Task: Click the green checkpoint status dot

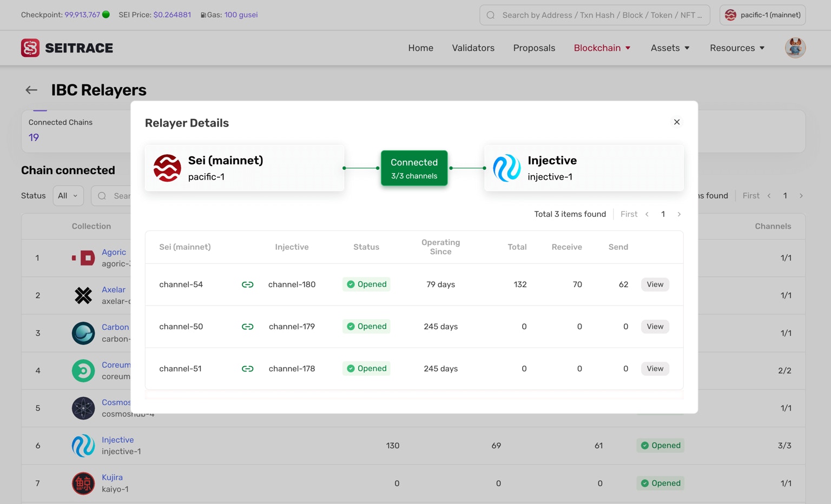Action: point(106,15)
